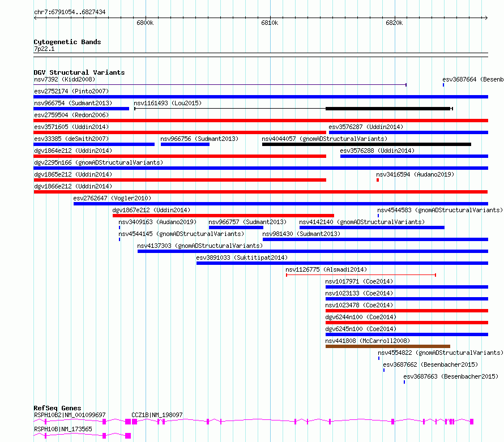Open the nsv966756 (Sudmant2013) label
The image size is (504, 442).
coord(199,139)
